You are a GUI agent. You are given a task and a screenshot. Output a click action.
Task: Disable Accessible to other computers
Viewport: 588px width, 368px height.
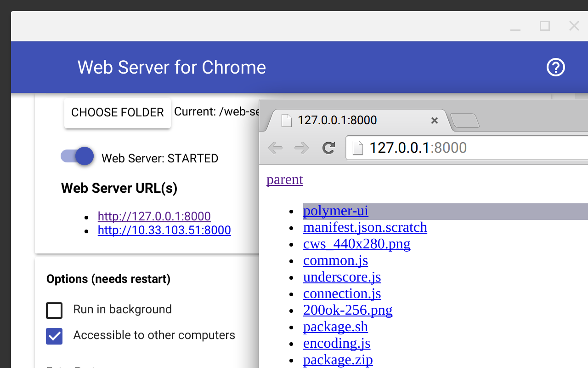click(x=54, y=336)
